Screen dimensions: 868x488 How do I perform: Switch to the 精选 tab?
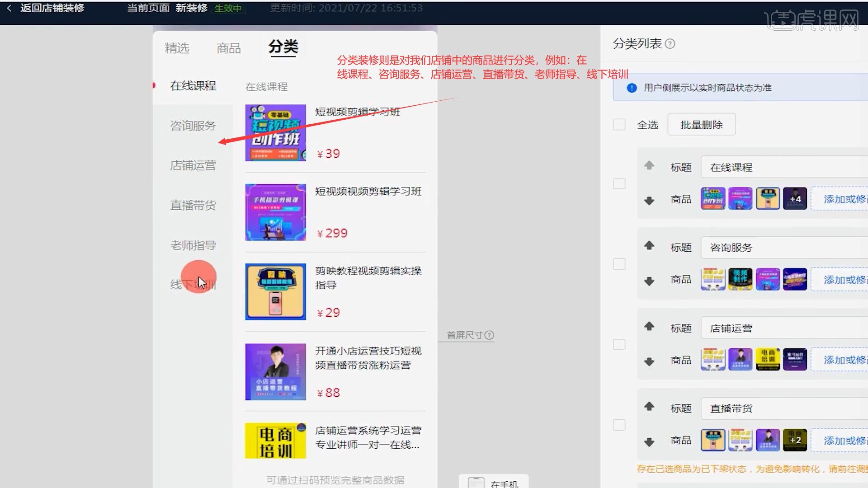177,48
